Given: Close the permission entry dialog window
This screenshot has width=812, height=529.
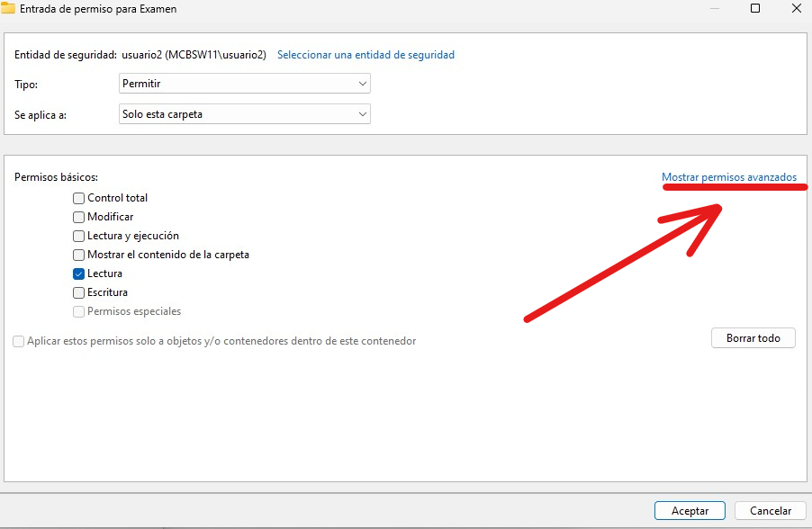Looking at the screenshot, I should (x=796, y=8).
